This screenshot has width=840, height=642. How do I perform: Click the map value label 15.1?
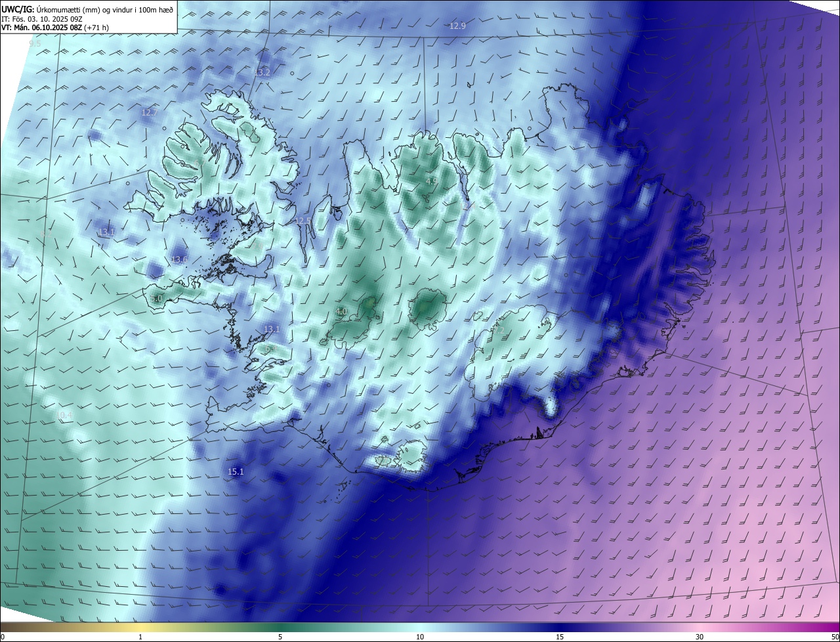tap(236, 471)
